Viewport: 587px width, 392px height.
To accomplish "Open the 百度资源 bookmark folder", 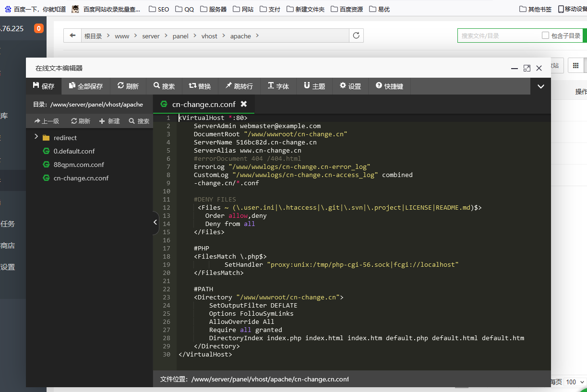I will tap(347, 9).
